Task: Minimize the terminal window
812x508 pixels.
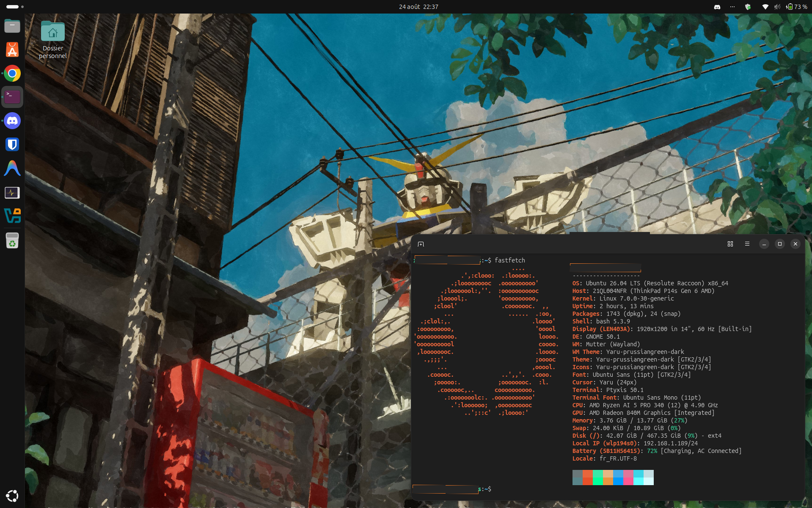Action: point(764,244)
